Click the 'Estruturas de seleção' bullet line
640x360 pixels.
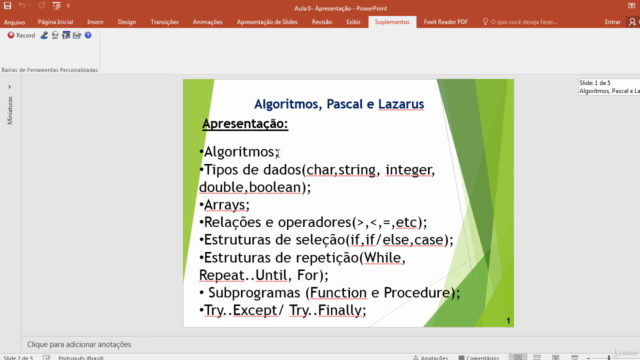click(326, 240)
